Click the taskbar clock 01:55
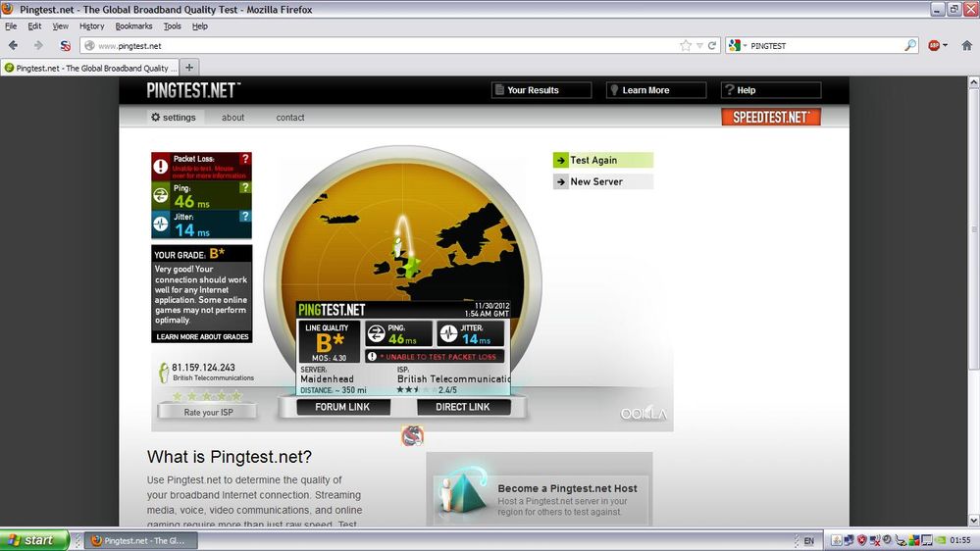This screenshot has width=980, height=551. pos(960,540)
